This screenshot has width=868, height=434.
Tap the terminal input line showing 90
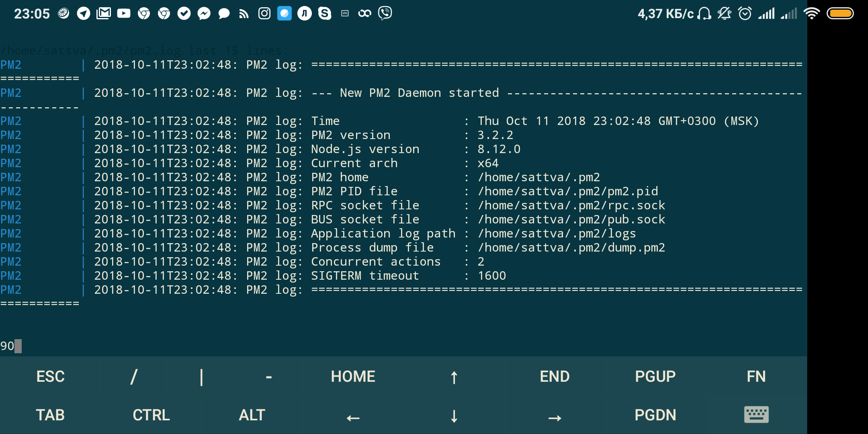coord(403,346)
